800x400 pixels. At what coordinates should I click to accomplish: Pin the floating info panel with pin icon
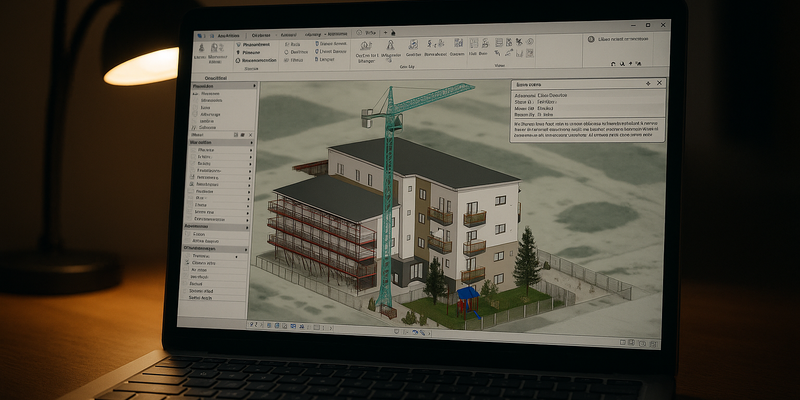click(x=648, y=83)
